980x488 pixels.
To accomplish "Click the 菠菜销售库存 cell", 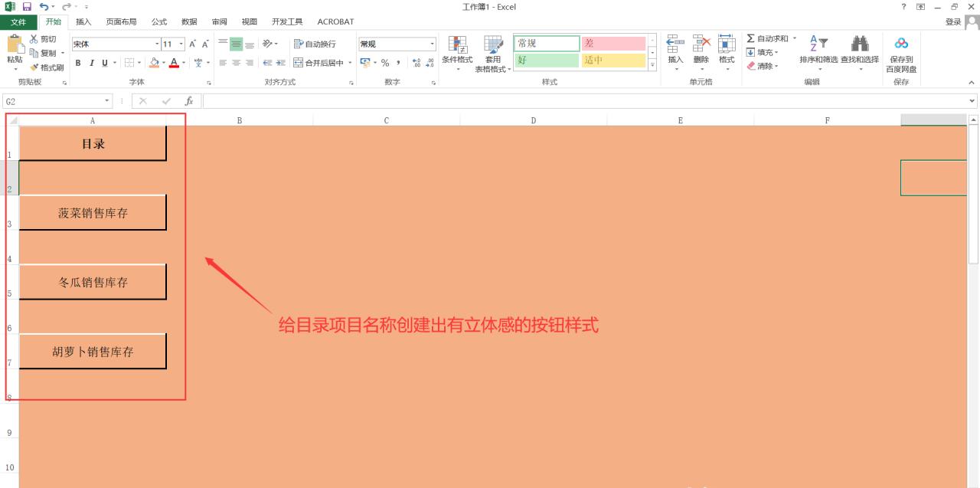I will (93, 213).
